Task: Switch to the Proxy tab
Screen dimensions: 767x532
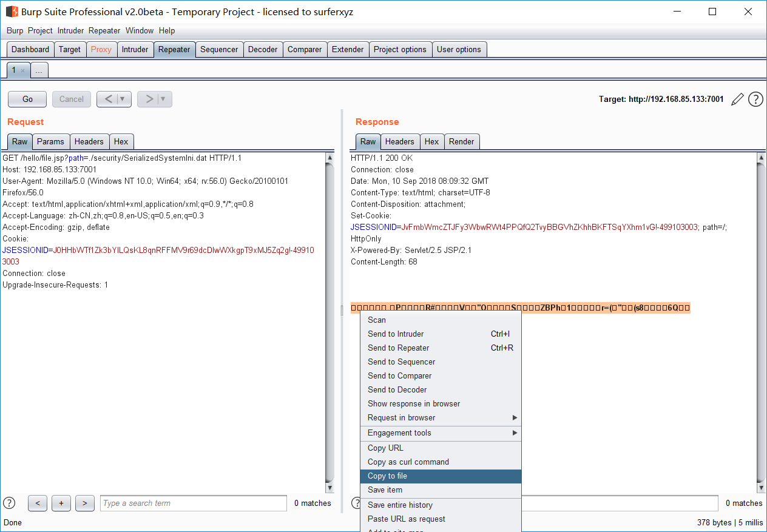Action: click(101, 50)
